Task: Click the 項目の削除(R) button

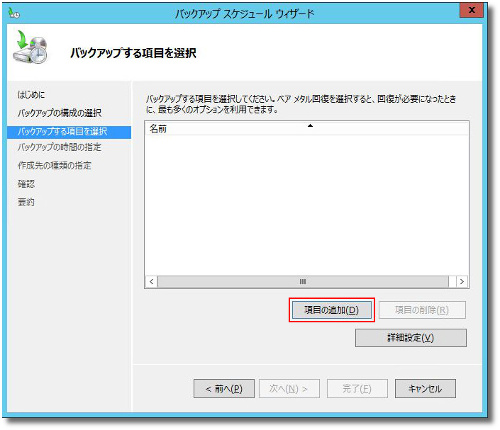Action: [422, 310]
